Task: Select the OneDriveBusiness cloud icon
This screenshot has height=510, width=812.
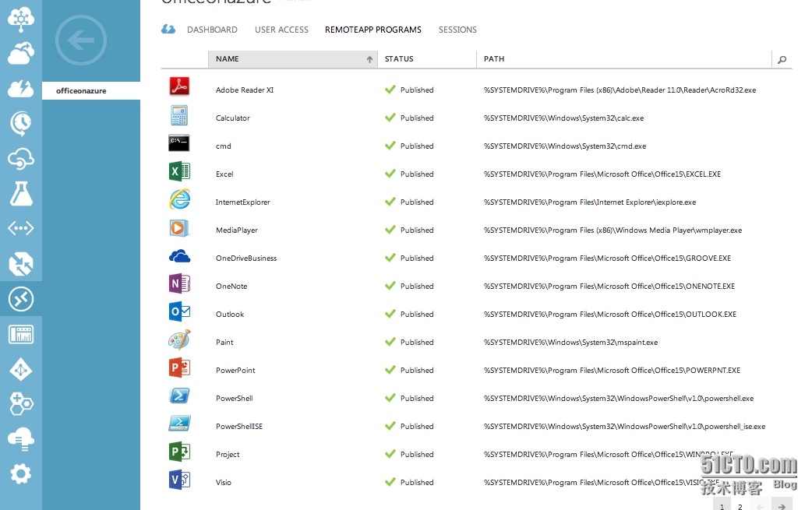Action: click(179, 256)
